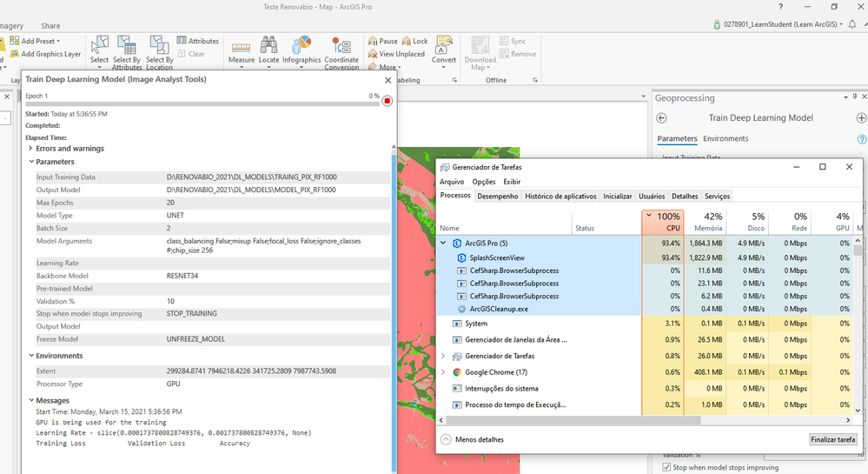The image size is (868, 474).
Task: Click Menos detalhes in Task Manager
Action: point(473,439)
